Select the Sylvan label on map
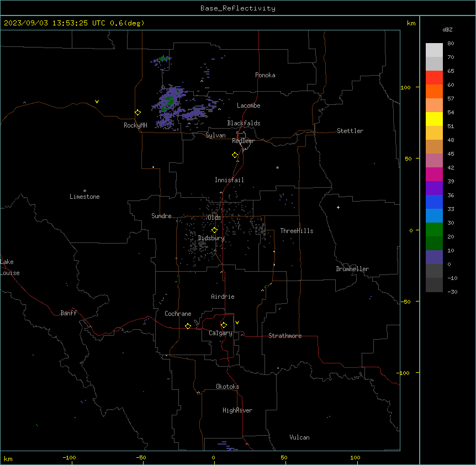Viewport: 476px width, 465px height. (x=215, y=135)
